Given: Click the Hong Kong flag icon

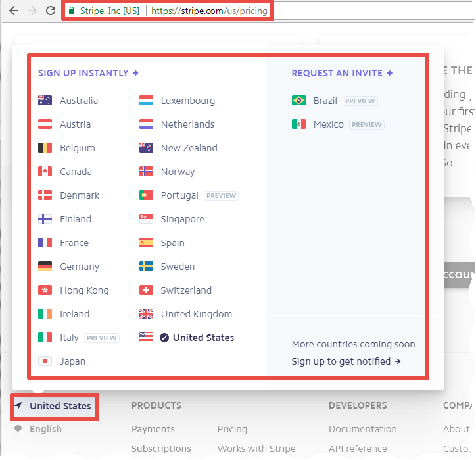Looking at the screenshot, I should [45, 290].
